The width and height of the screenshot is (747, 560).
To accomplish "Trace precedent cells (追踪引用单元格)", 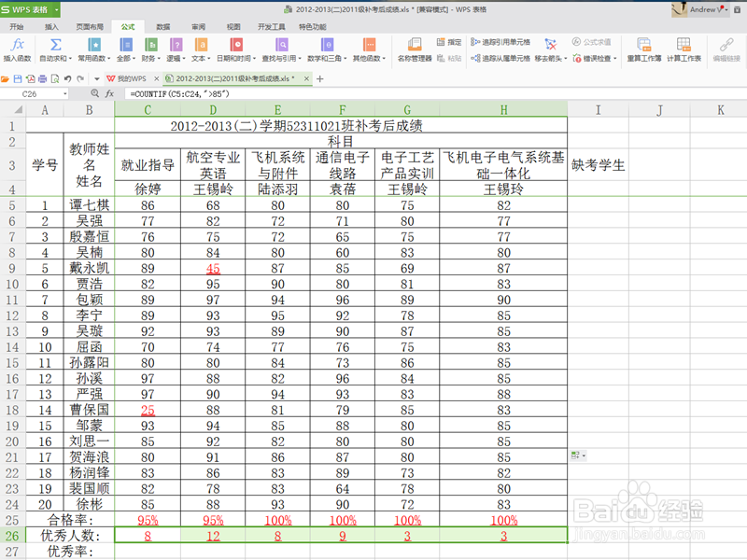I will point(500,42).
